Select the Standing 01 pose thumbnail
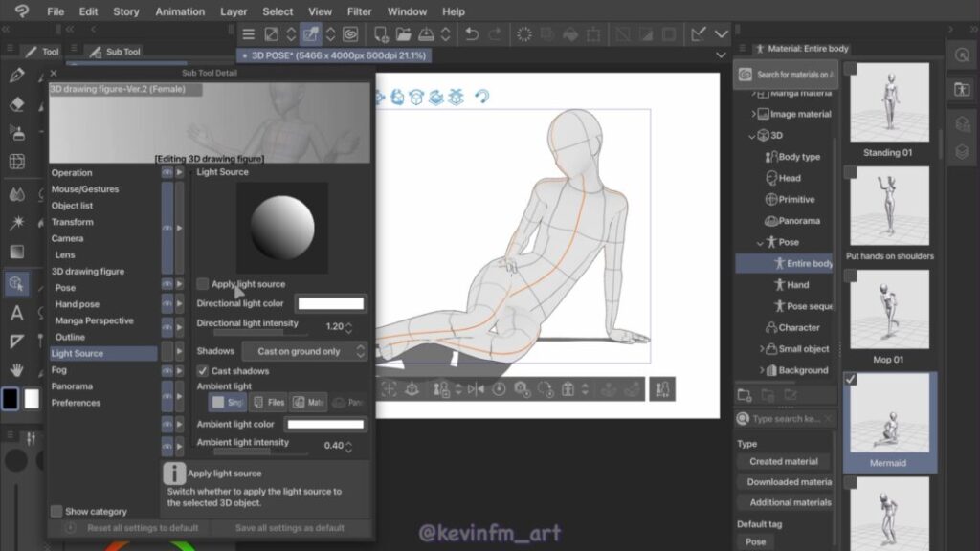Viewport: 980px width, 551px height. click(x=889, y=103)
